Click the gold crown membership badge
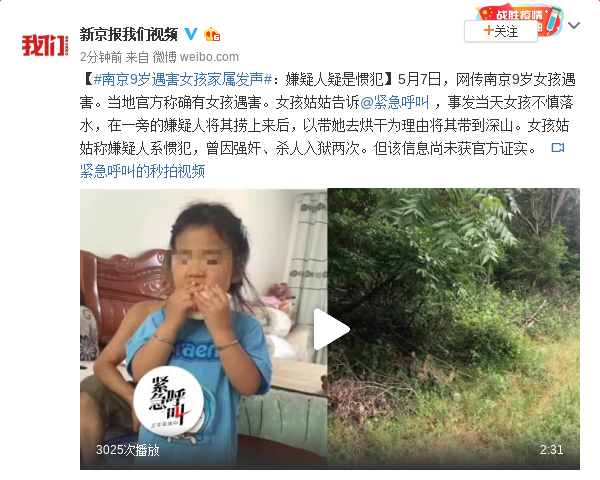This screenshot has width=600, height=480. point(212,35)
